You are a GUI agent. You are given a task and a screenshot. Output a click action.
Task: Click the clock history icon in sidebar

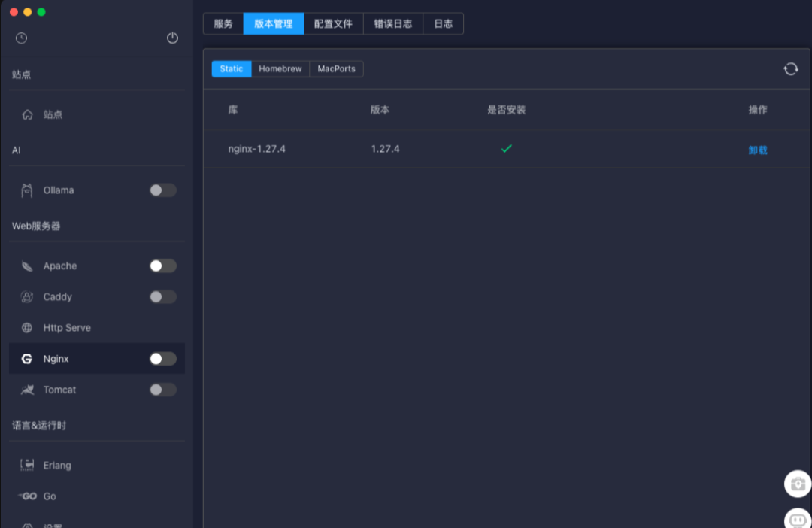[21, 38]
